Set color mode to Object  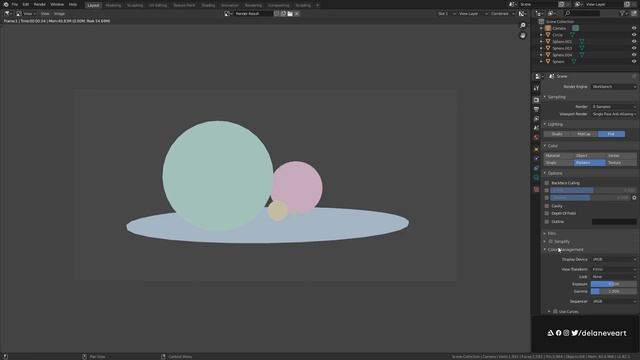click(590, 156)
